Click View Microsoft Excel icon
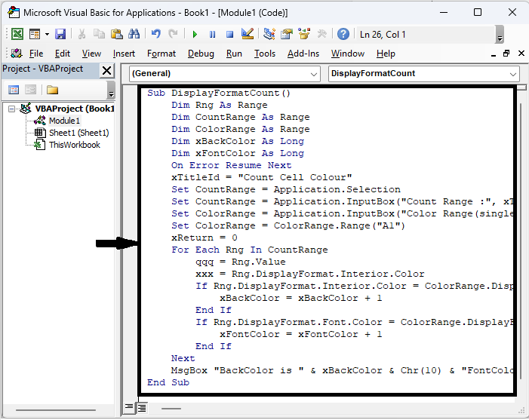The height and width of the screenshot is (420, 529). point(17,34)
